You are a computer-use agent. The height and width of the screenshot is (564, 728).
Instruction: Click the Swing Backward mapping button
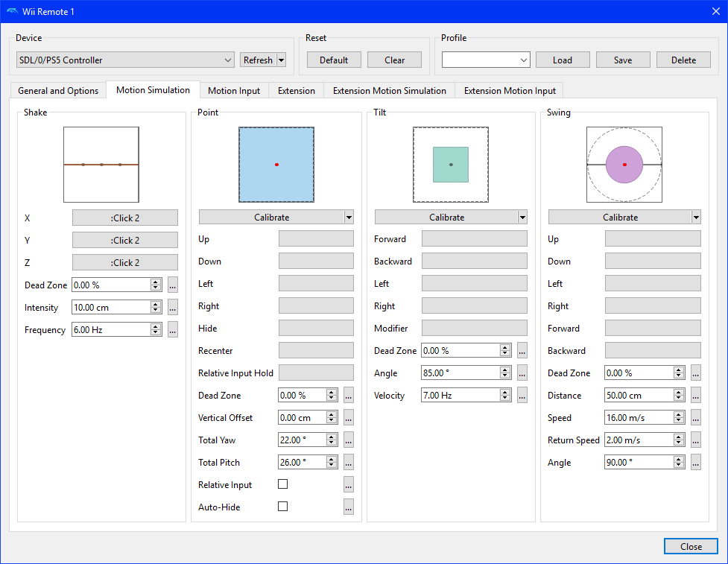coord(653,350)
